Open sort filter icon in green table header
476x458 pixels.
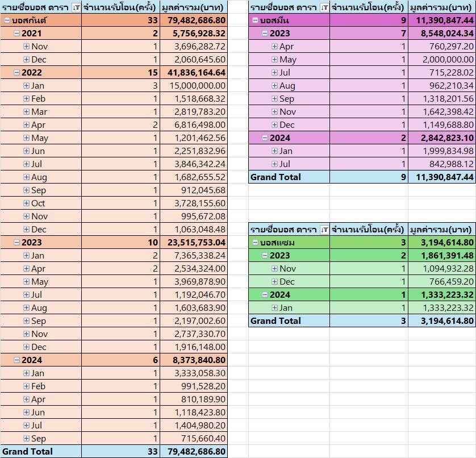click(325, 230)
